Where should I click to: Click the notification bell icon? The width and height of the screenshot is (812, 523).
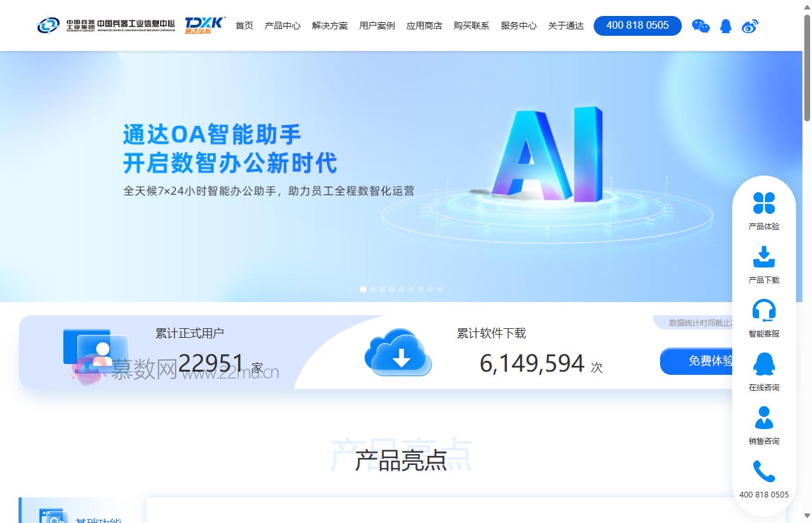[x=725, y=26]
